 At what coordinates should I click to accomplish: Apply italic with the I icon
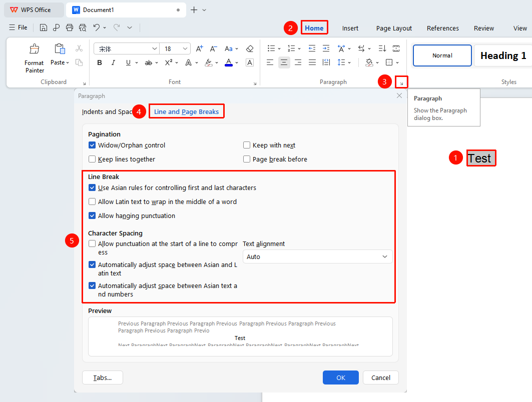click(x=113, y=62)
